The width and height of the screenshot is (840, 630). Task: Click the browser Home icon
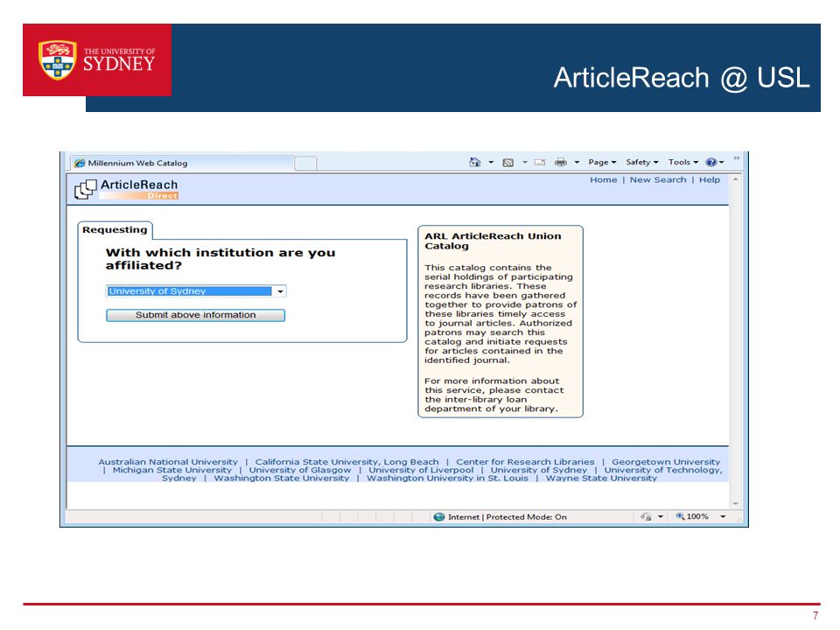(474, 163)
